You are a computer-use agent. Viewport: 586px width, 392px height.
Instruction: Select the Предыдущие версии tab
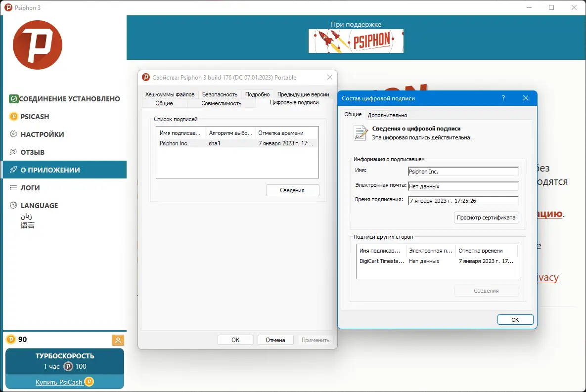(x=303, y=94)
